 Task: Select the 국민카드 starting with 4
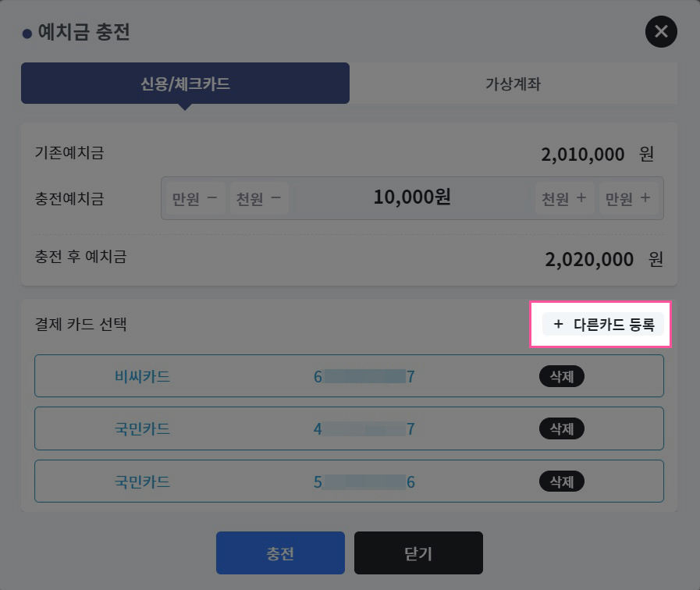[x=349, y=428]
